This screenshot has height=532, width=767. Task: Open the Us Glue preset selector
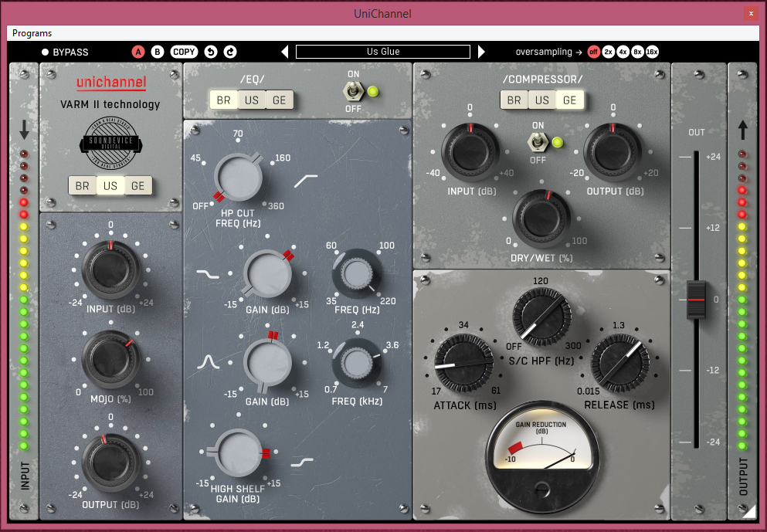[383, 52]
